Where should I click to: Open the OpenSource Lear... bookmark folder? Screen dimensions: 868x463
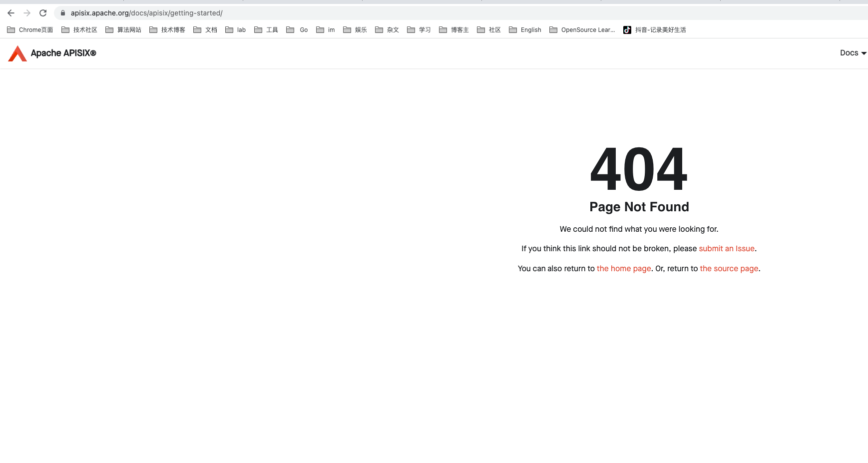click(582, 30)
